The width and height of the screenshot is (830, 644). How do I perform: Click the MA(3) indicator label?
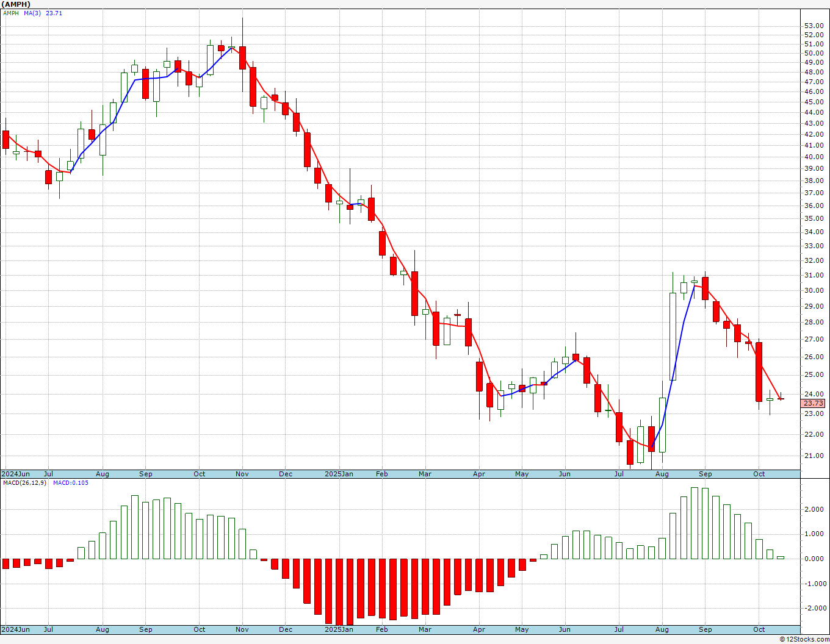click(x=32, y=13)
